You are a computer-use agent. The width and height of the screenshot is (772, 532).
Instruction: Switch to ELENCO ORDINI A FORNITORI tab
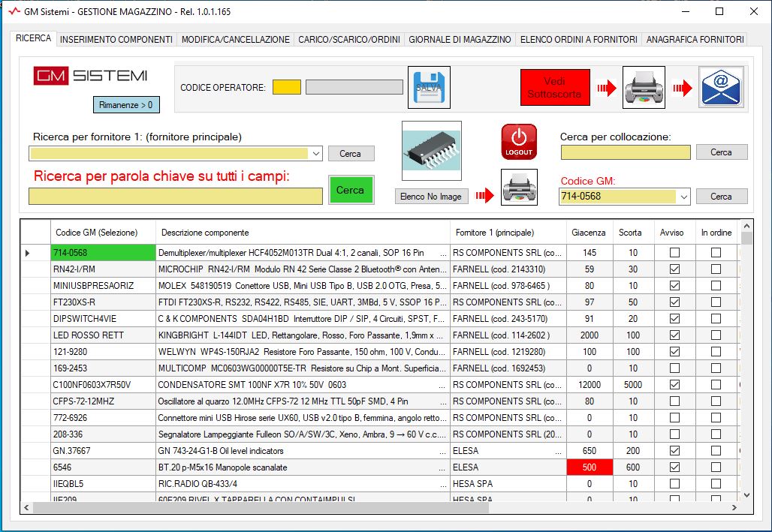click(578, 39)
